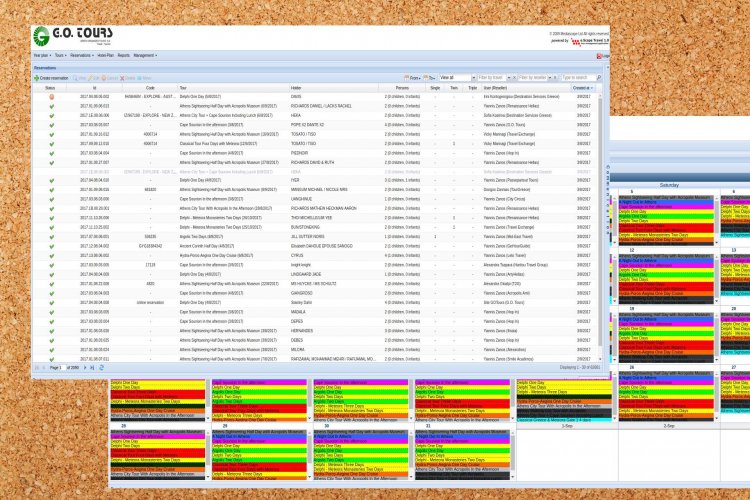
Task: Click green check status of HERNANDES row
Action: tap(52, 331)
